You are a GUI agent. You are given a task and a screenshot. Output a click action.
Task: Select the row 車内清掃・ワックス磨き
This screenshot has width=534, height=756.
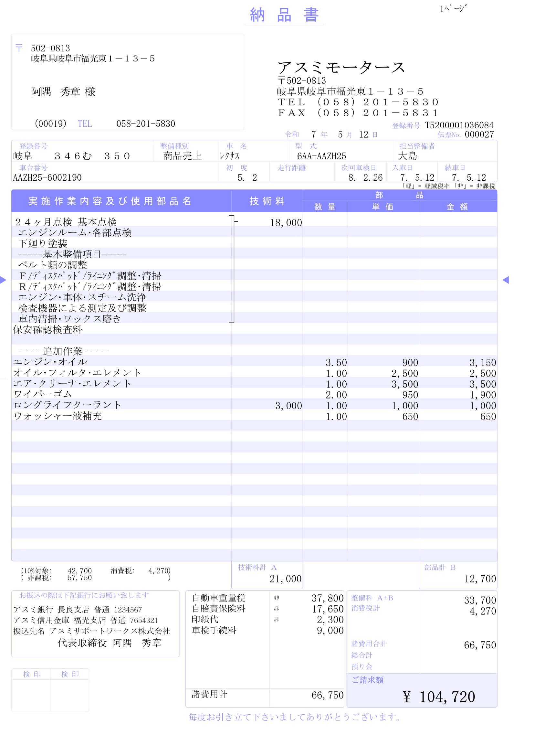(x=70, y=319)
